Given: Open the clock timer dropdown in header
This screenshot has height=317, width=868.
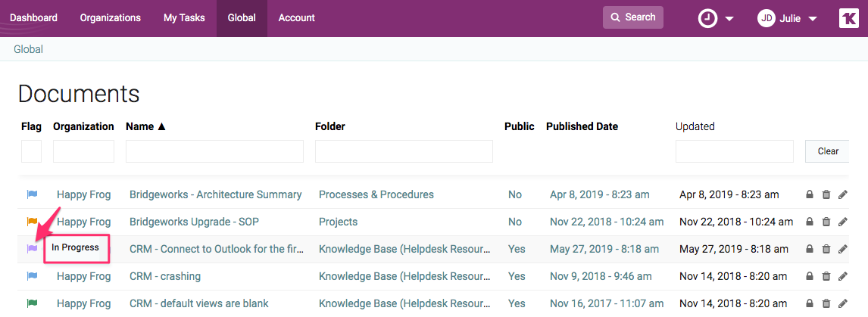Looking at the screenshot, I should tap(716, 18).
